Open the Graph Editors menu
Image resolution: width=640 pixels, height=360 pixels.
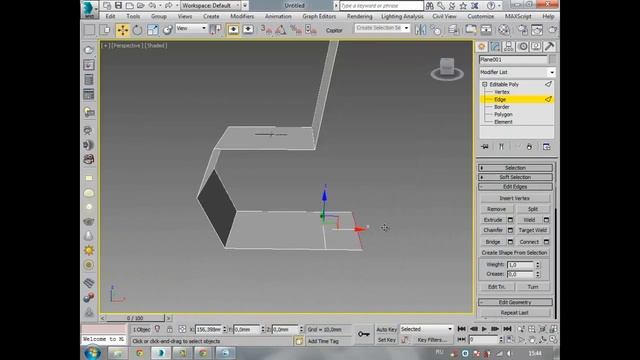click(319, 16)
